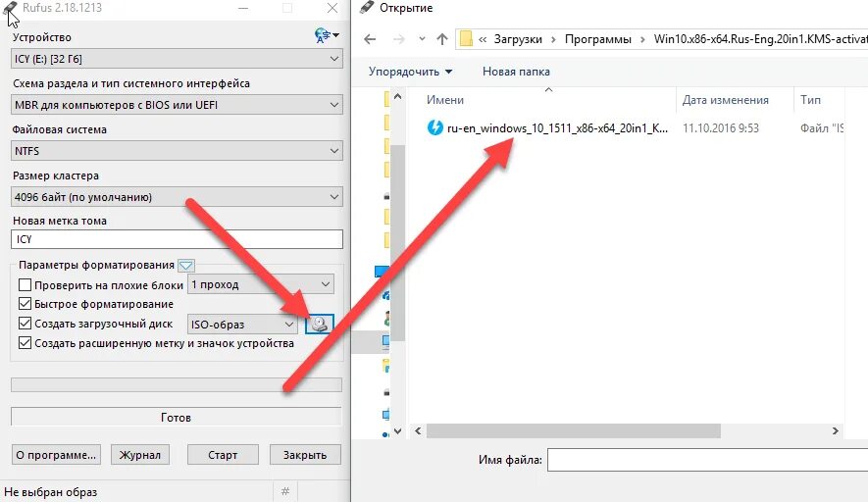868x502 pixels.
Task: Sort by the Имени column header
Action: [x=445, y=100]
